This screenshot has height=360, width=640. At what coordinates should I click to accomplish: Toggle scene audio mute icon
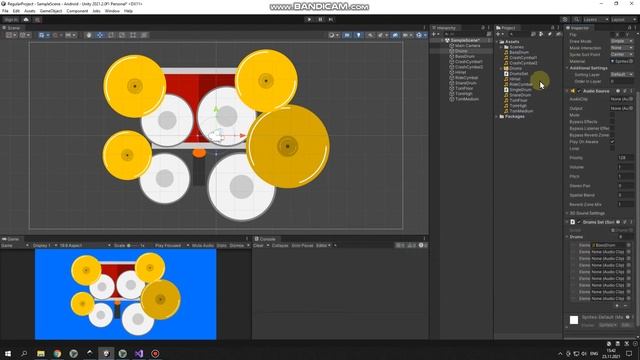pyautogui.click(x=370, y=35)
